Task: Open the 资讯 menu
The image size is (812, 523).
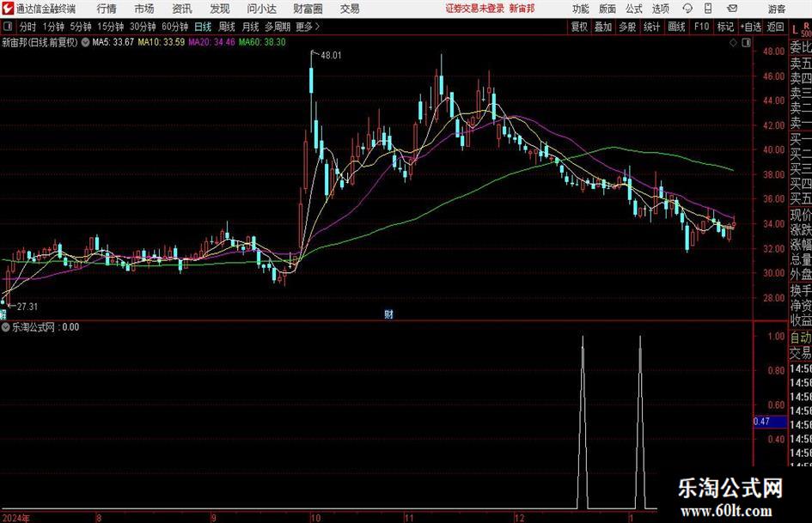Action: pyautogui.click(x=182, y=9)
